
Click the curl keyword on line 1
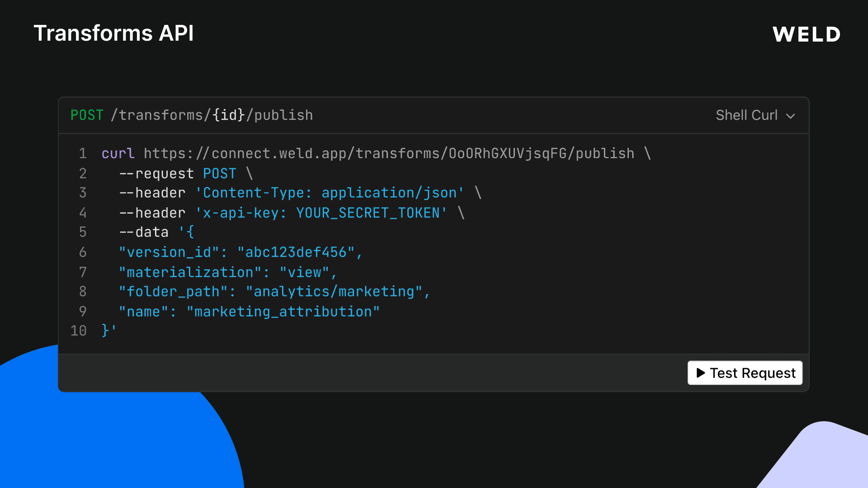pos(118,153)
